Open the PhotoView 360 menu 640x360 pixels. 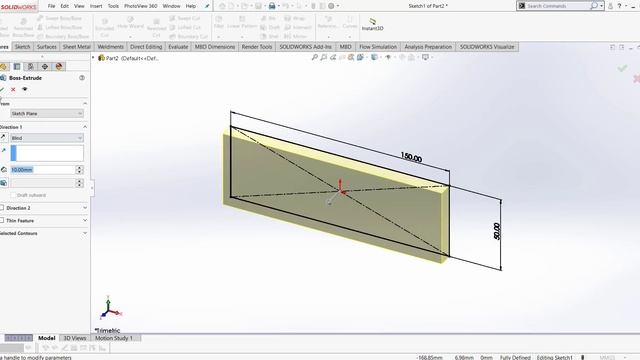140,6
